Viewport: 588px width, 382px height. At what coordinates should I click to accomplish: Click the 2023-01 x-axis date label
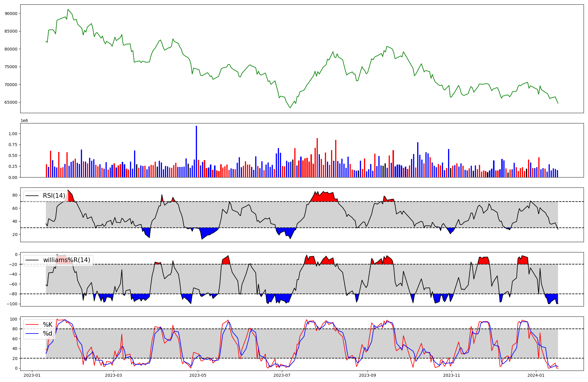coord(32,375)
